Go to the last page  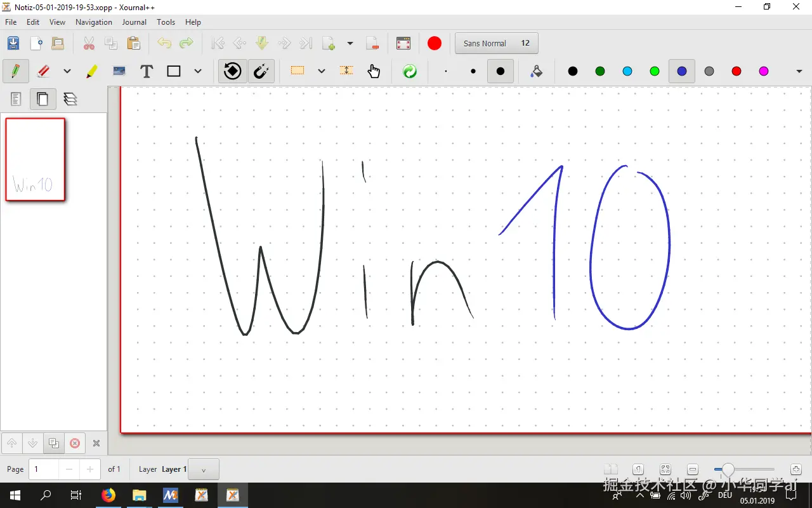306,43
